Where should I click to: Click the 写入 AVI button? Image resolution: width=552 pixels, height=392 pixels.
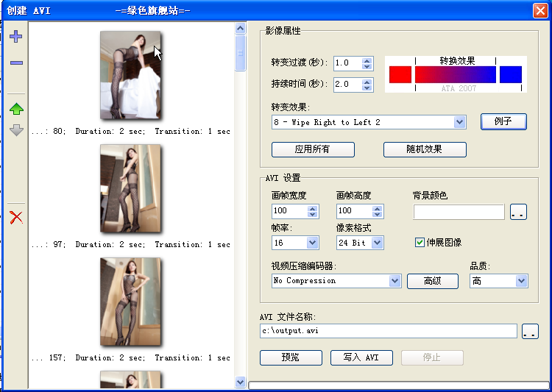click(361, 357)
